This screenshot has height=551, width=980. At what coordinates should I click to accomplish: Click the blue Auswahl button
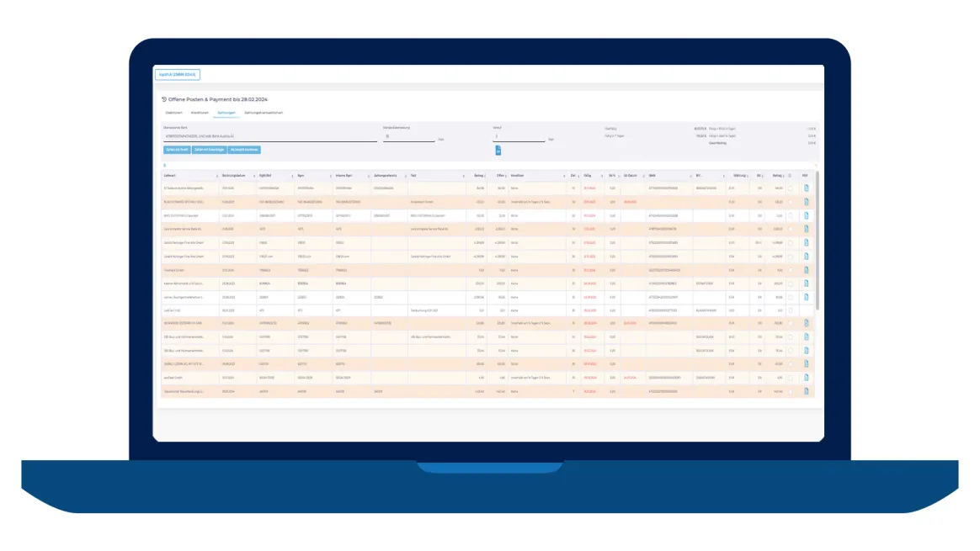click(x=244, y=150)
